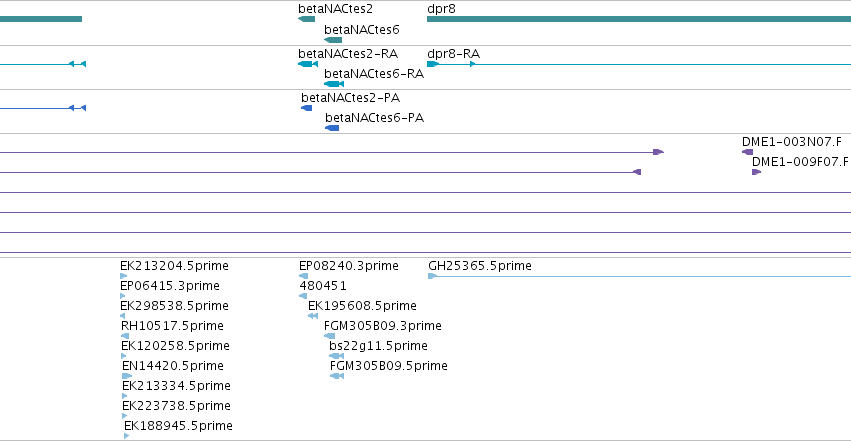851x441 pixels.
Task: Select the betaNACtes2 gene arrow glyph
Action: tap(307, 19)
